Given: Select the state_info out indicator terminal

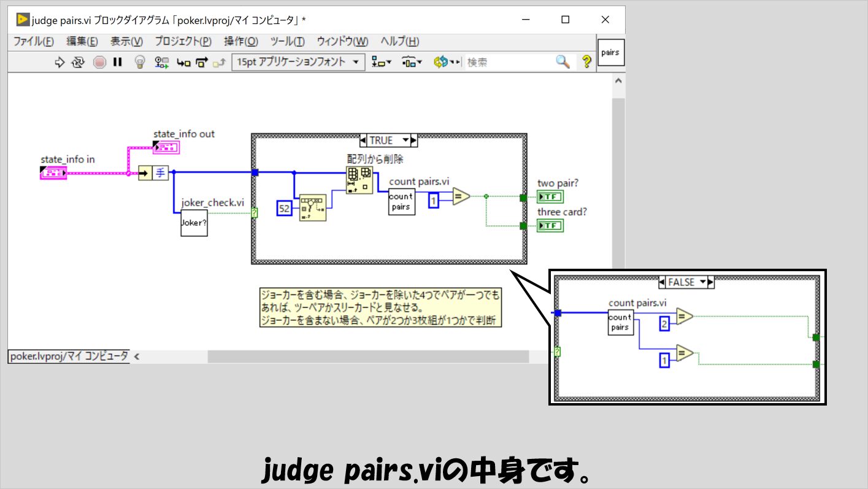Looking at the screenshot, I should point(166,147).
